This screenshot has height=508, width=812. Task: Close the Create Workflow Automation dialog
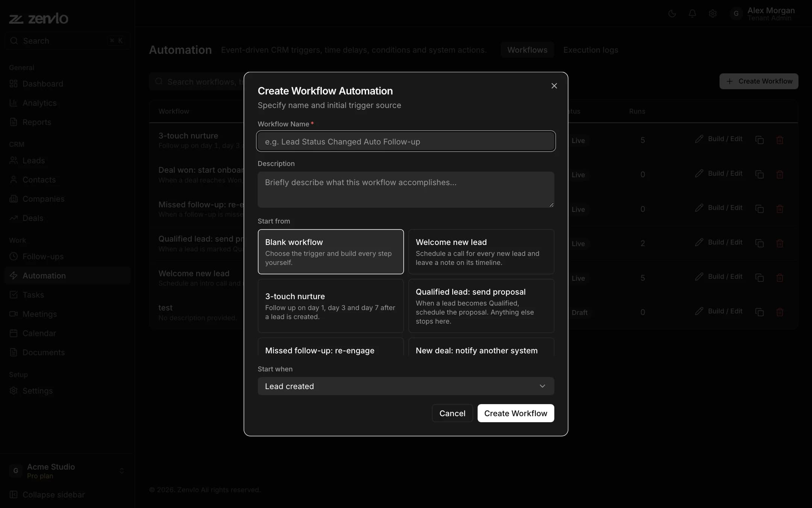click(x=554, y=86)
